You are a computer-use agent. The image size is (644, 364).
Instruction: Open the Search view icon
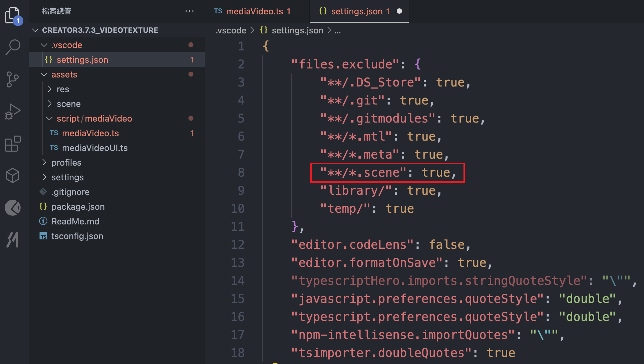coord(13,47)
